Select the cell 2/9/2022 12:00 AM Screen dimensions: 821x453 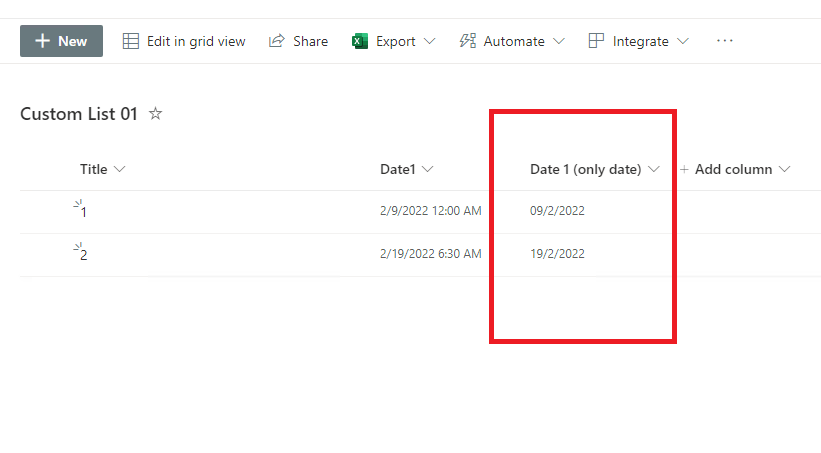430,211
